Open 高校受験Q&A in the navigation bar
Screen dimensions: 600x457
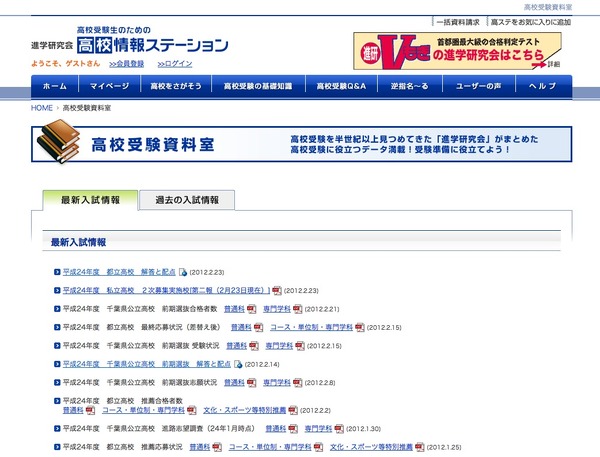coord(341,86)
